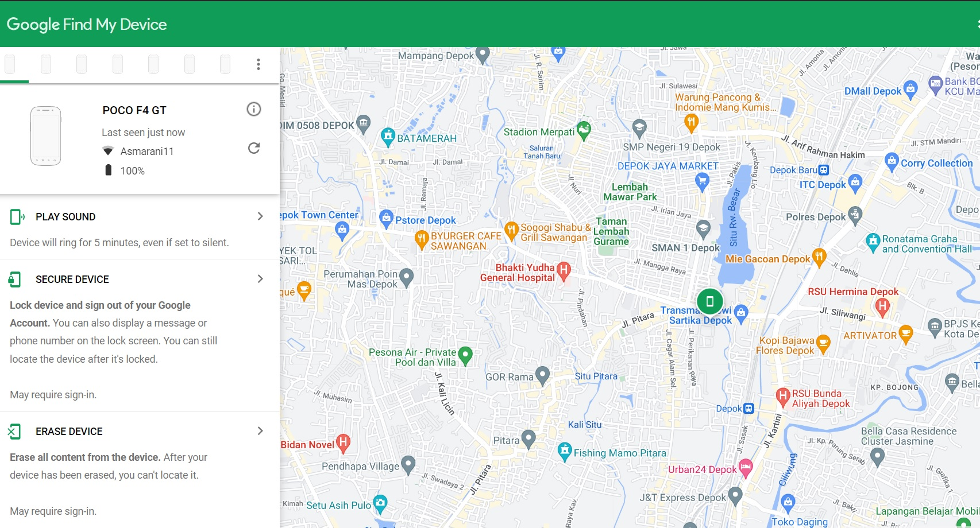Click the POCO F4 GT phone thumbnail
This screenshot has height=528, width=980.
[x=46, y=136]
